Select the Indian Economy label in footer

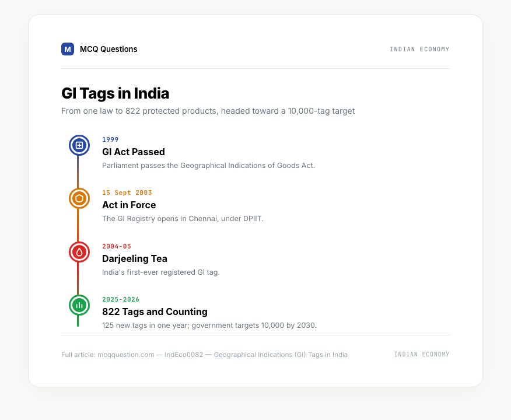point(422,354)
